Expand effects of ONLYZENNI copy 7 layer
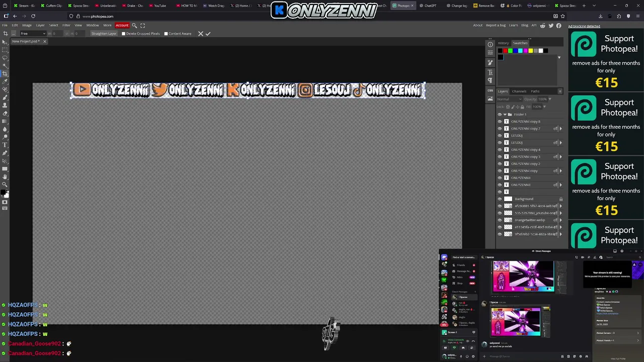 tap(560, 129)
